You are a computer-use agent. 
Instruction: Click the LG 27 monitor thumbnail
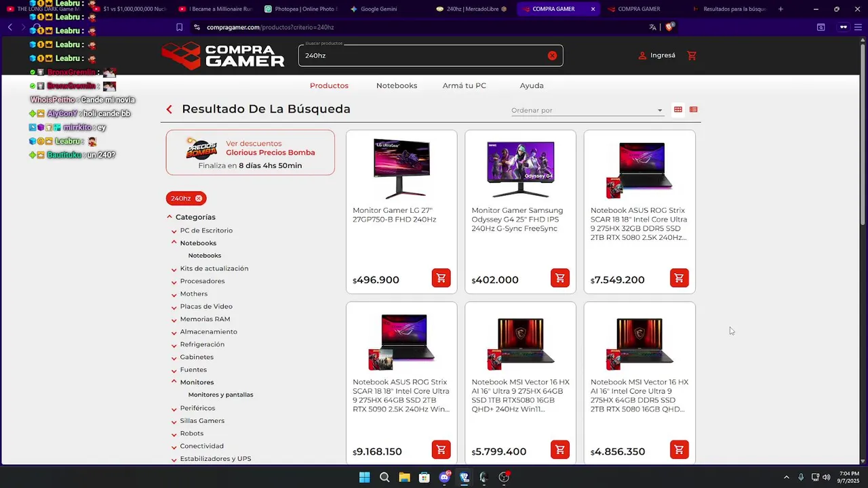401,168
